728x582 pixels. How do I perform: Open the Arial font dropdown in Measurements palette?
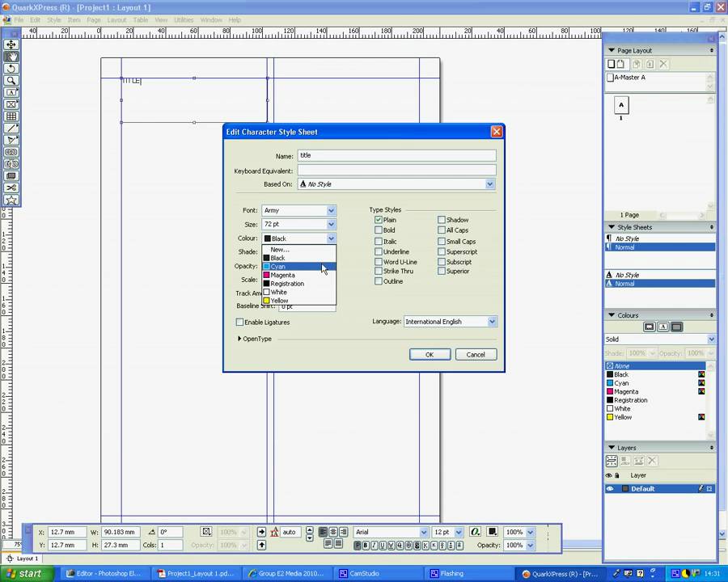tap(423, 533)
